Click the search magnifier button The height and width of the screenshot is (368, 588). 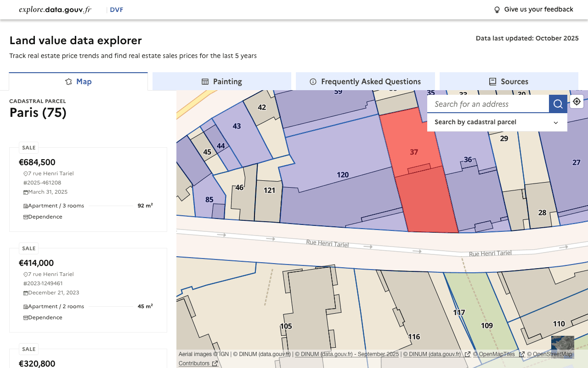[558, 104]
